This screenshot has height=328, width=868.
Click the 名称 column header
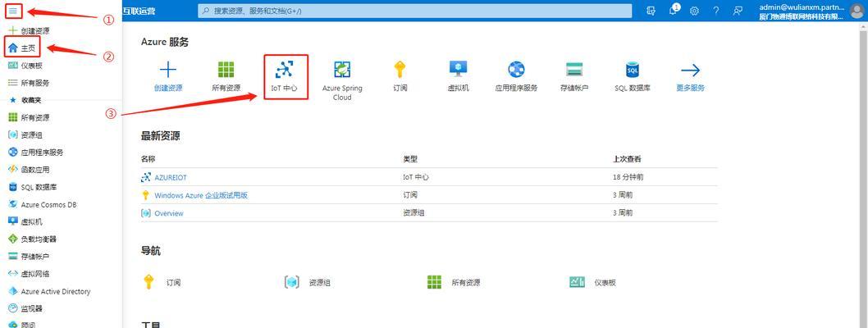tap(148, 159)
